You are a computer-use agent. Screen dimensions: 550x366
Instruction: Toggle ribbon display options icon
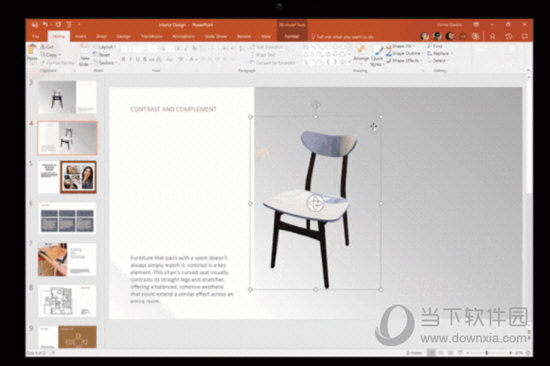click(x=476, y=25)
